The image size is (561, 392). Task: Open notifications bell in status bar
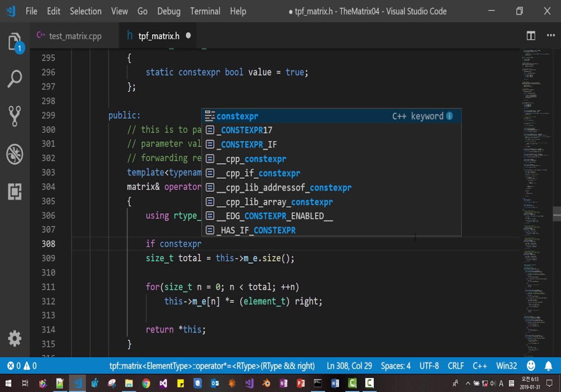point(548,366)
